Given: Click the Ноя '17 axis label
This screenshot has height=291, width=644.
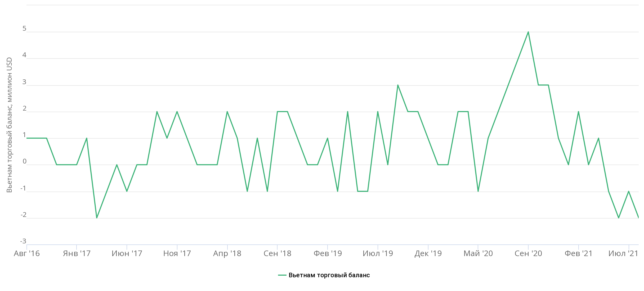Looking at the screenshot, I should point(177,253).
